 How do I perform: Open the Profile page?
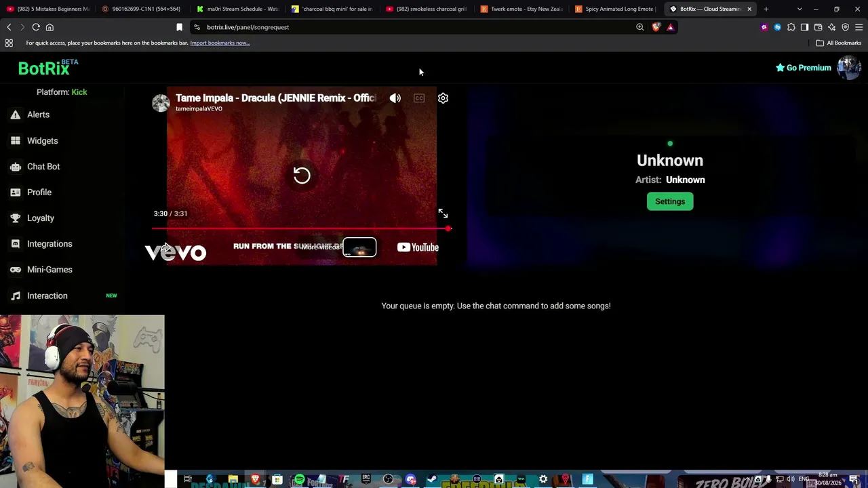(x=39, y=192)
